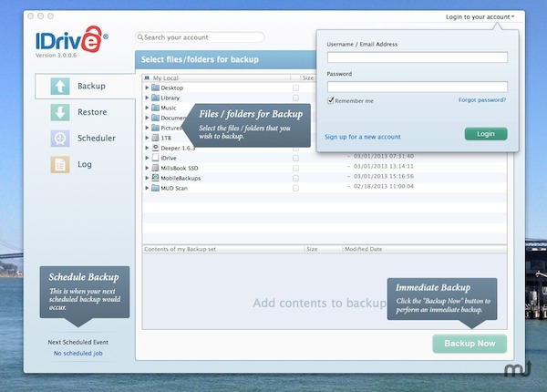547x392 pixels.
Task: Uncheck the Remember me checkbox
Action: 330,100
